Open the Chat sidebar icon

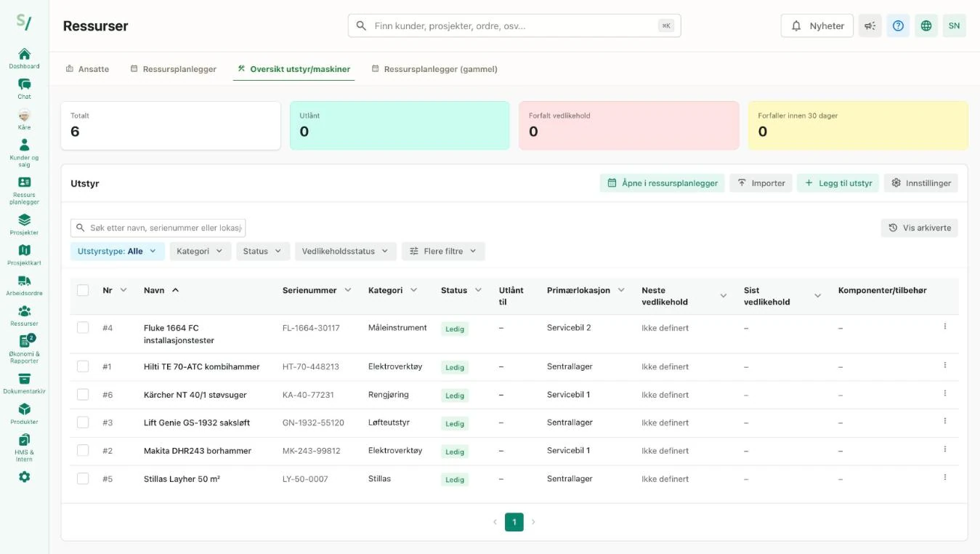click(24, 89)
